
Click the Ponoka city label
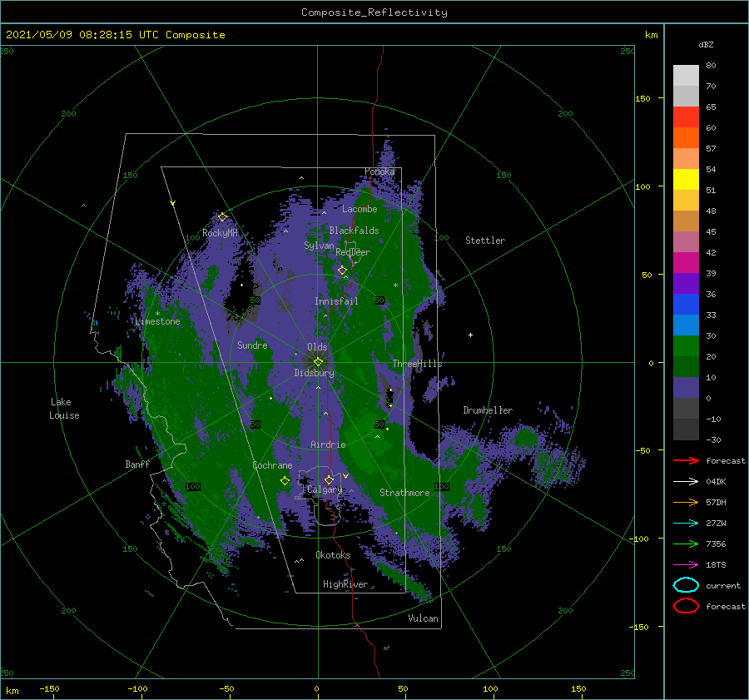[x=379, y=171]
